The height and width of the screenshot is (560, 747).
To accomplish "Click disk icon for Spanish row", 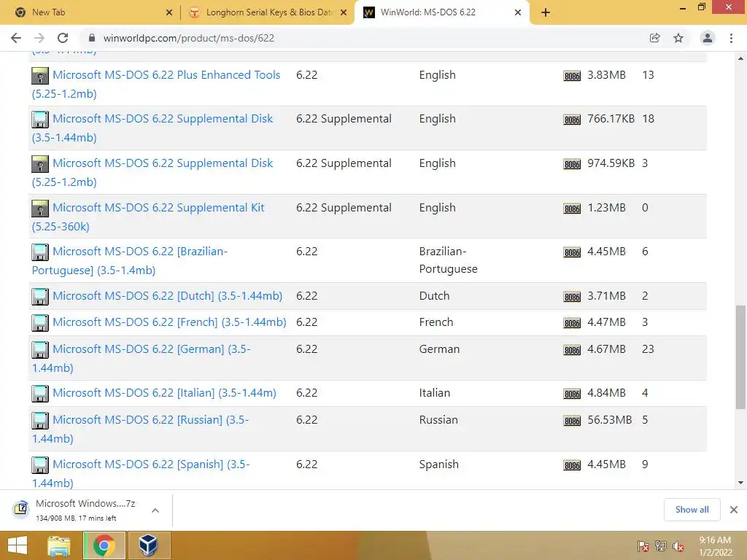I will pyautogui.click(x=40, y=464).
